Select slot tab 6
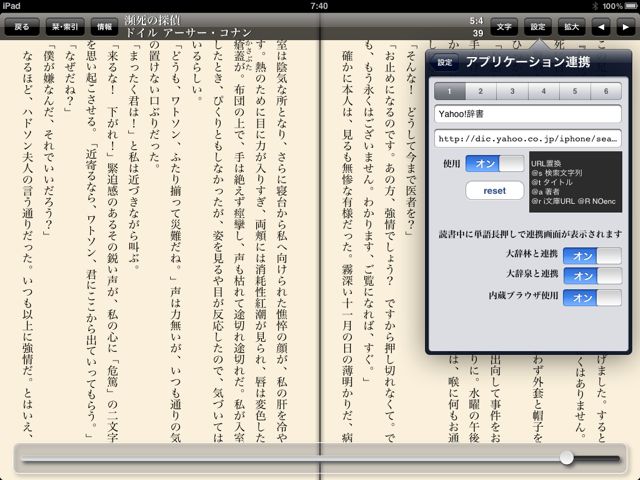The image size is (640, 480). [x=606, y=91]
